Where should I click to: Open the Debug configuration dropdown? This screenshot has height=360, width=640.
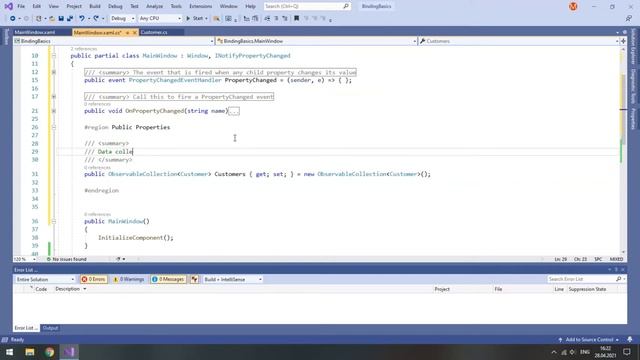(x=122, y=18)
